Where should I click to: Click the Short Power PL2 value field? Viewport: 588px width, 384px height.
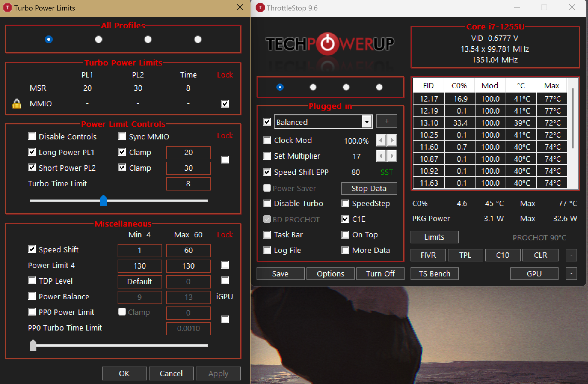point(189,168)
